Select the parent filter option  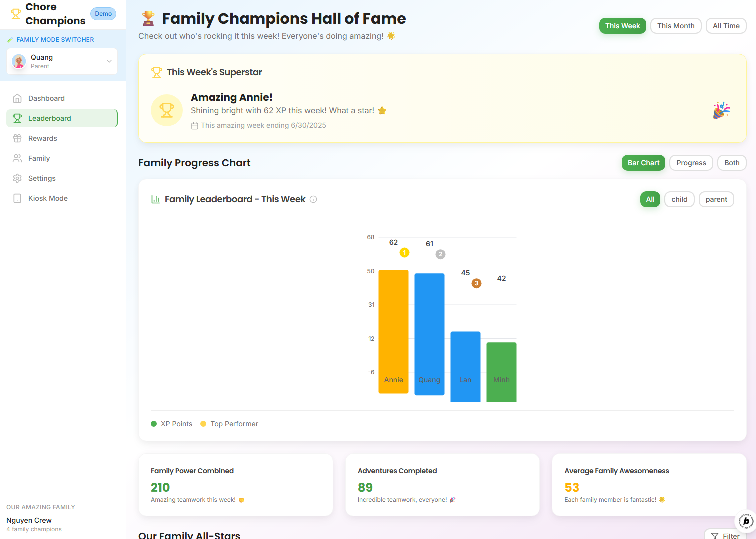[716, 199]
